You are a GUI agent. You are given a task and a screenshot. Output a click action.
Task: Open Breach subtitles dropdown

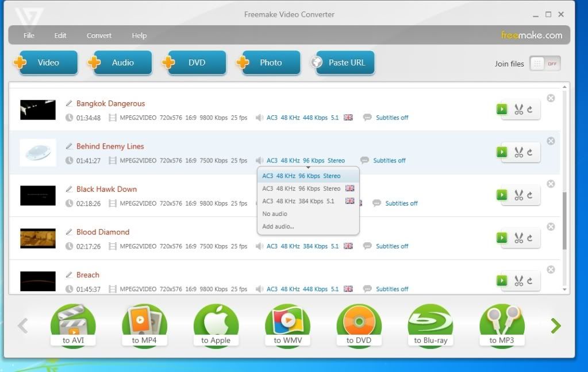(x=386, y=289)
